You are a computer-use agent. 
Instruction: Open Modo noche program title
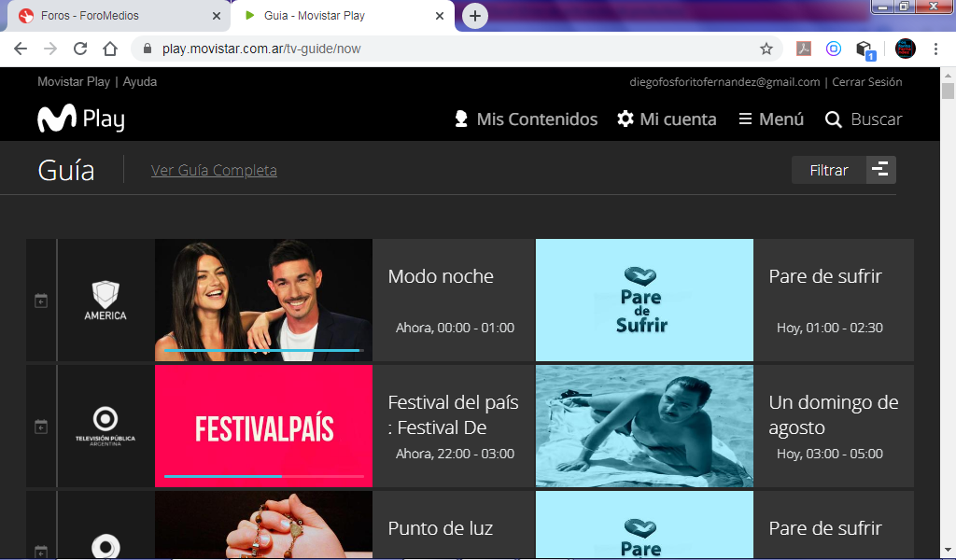coord(441,276)
